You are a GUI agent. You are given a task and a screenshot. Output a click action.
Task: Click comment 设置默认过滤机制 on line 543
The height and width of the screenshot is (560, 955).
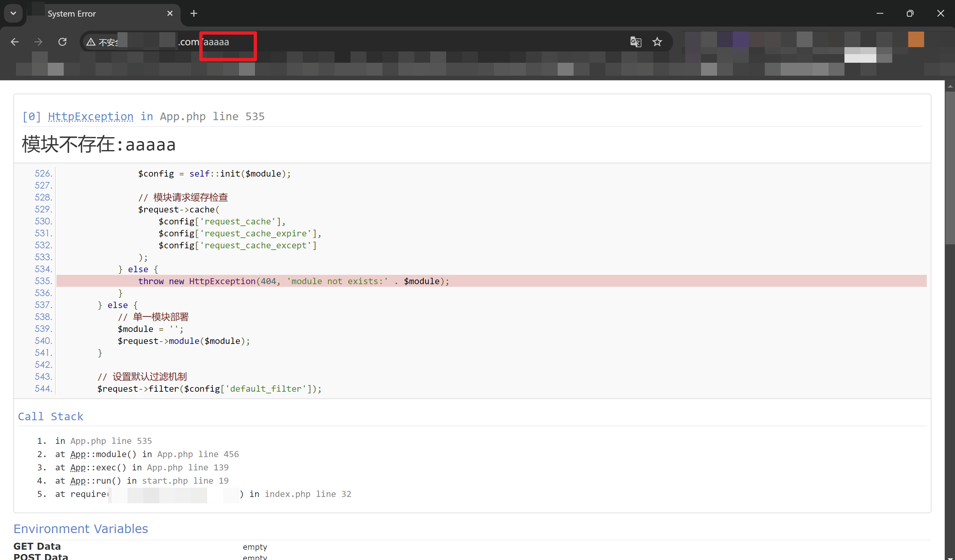pos(142,377)
